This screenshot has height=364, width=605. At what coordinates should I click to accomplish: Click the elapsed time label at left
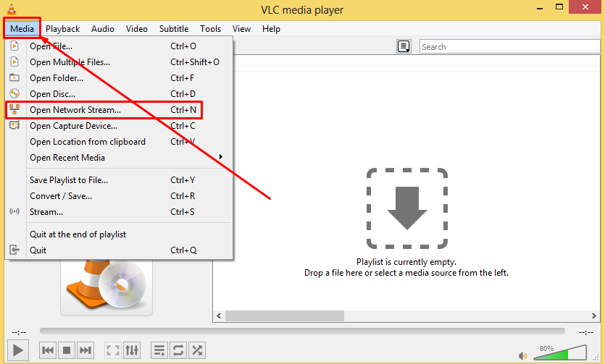click(19, 332)
